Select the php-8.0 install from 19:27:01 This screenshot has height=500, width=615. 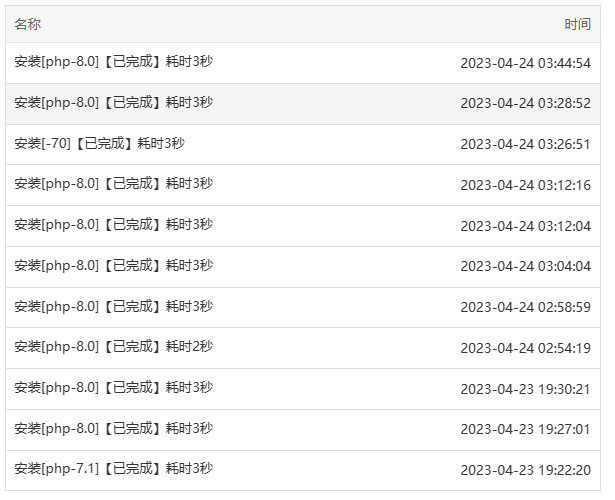pos(303,429)
